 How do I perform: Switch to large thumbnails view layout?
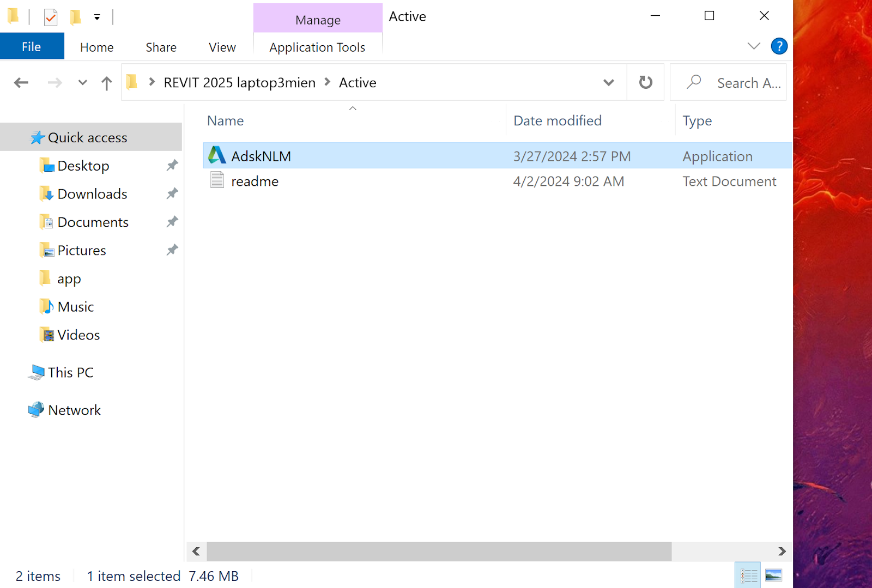[x=773, y=575]
